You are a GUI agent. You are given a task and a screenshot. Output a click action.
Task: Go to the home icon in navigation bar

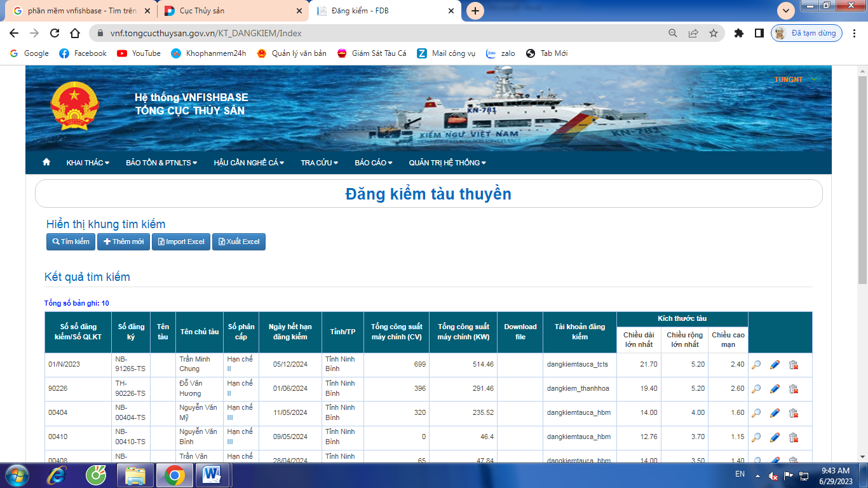point(46,162)
